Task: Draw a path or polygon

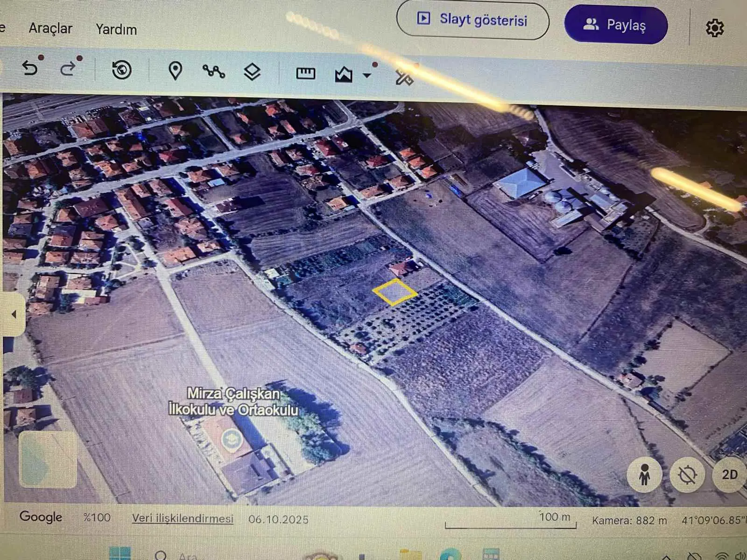Action: [x=214, y=71]
